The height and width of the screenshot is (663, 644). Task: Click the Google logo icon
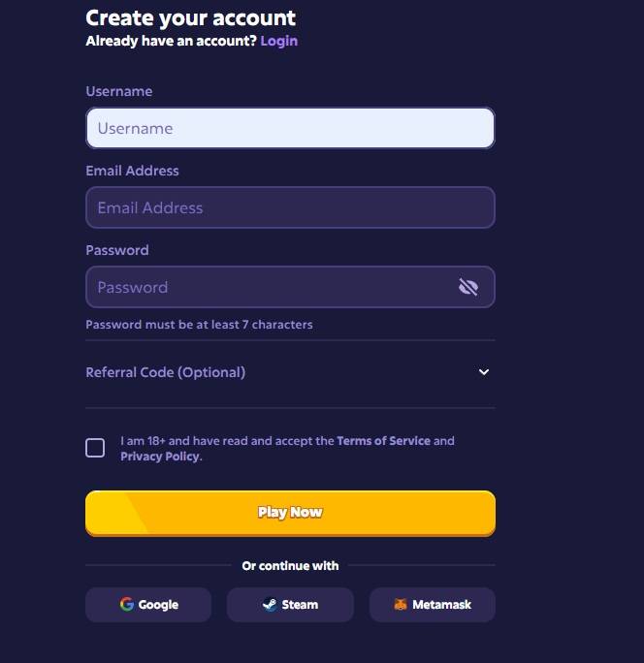(127, 605)
